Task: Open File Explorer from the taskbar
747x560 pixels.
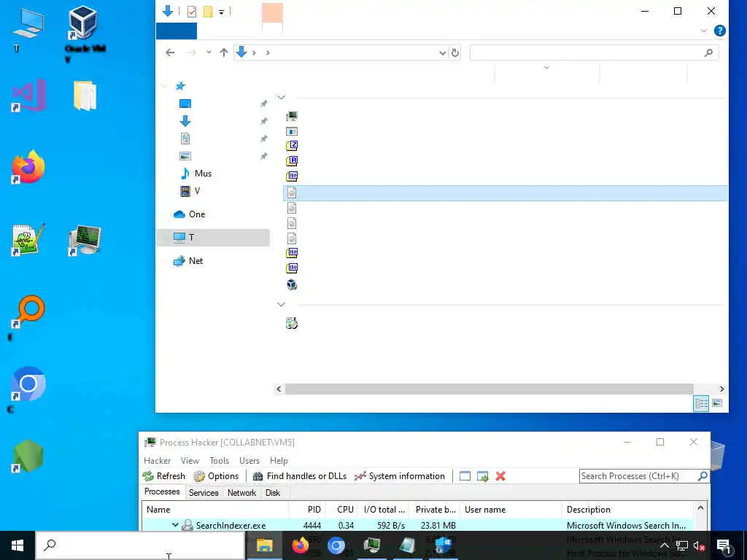Action: pyautogui.click(x=264, y=545)
